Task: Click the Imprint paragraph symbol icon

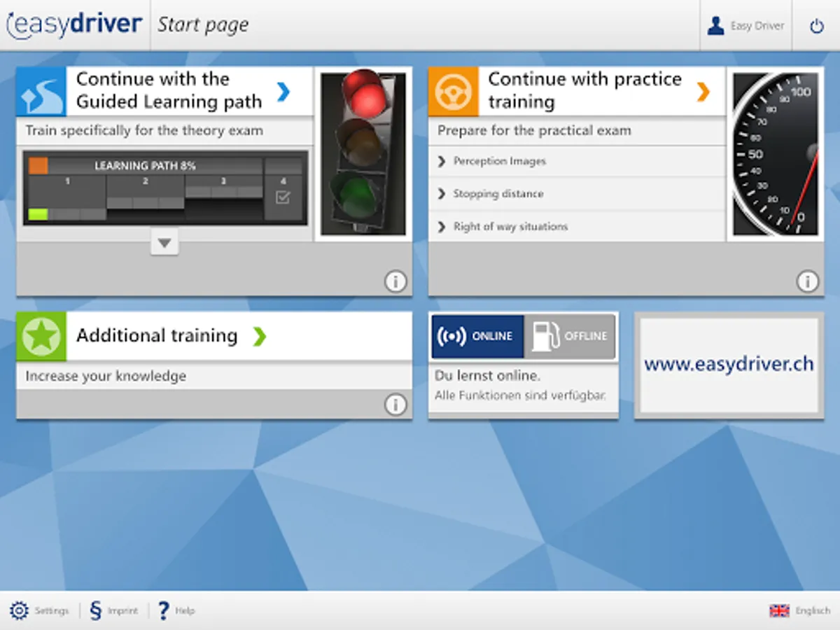Action: [x=96, y=610]
